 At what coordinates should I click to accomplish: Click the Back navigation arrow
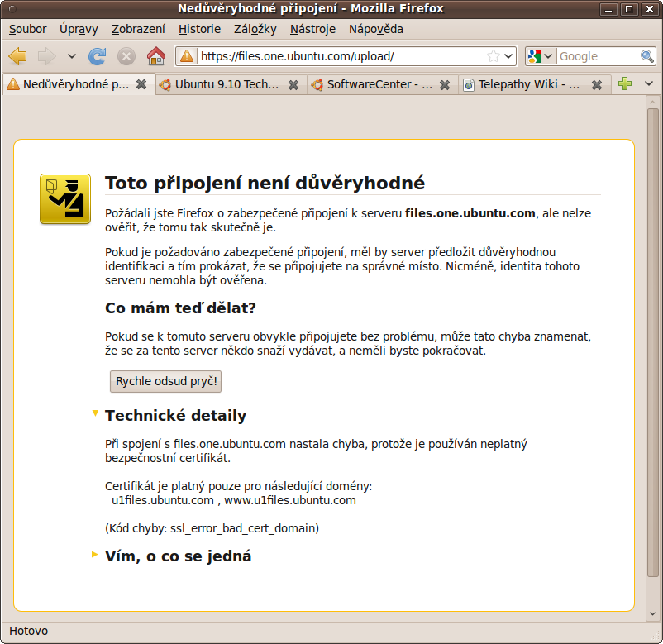(x=18, y=56)
